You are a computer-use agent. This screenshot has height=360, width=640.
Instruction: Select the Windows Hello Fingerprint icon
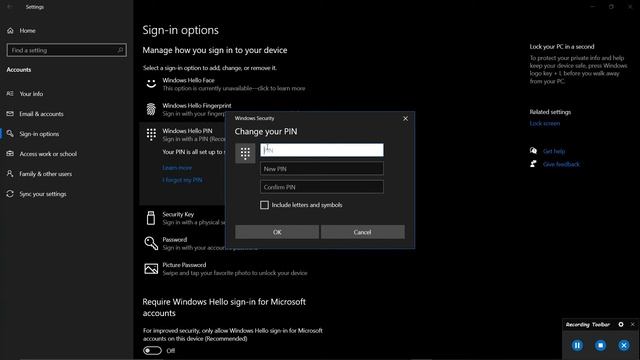151,109
